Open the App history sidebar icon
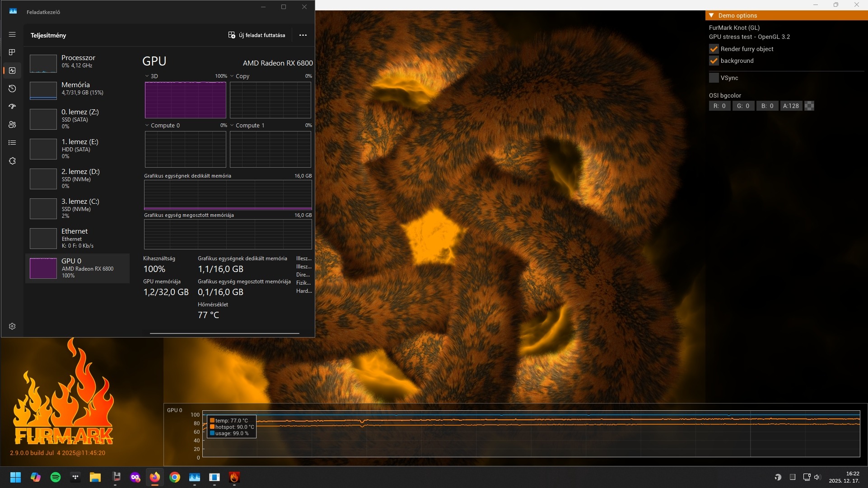The width and height of the screenshot is (868, 488). [x=12, y=89]
